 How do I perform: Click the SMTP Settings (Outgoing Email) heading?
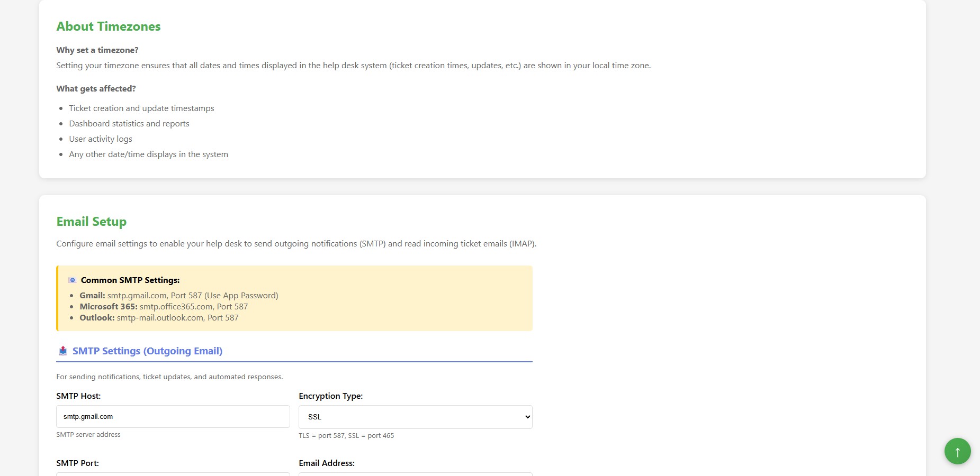[147, 351]
